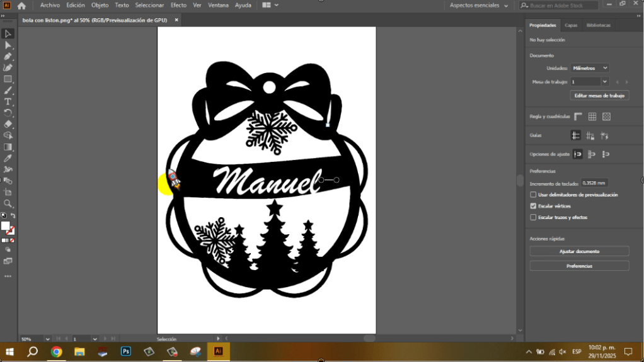644x362 pixels.
Task: Show hidden system tray icons chevron
Action: coord(529,352)
